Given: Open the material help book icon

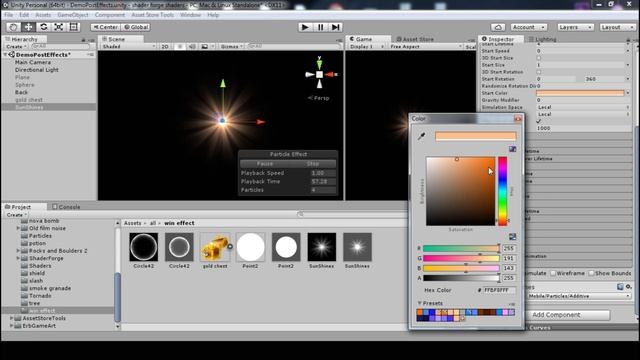Looking at the screenshot, I should click(x=620, y=287).
